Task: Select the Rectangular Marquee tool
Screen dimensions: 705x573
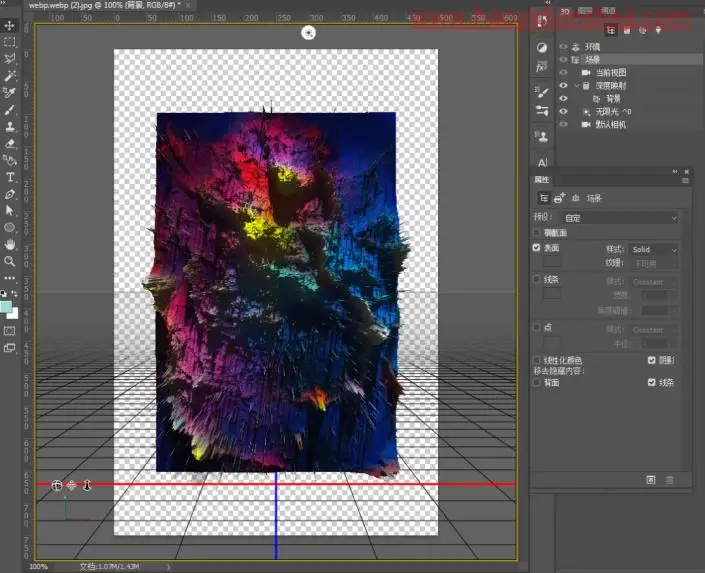Action: 9,42
